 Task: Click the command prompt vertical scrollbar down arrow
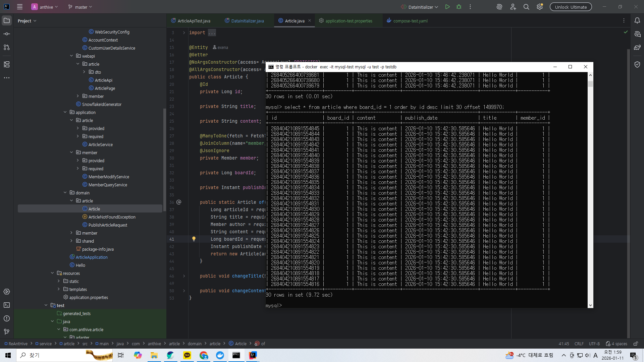pyautogui.click(x=590, y=305)
